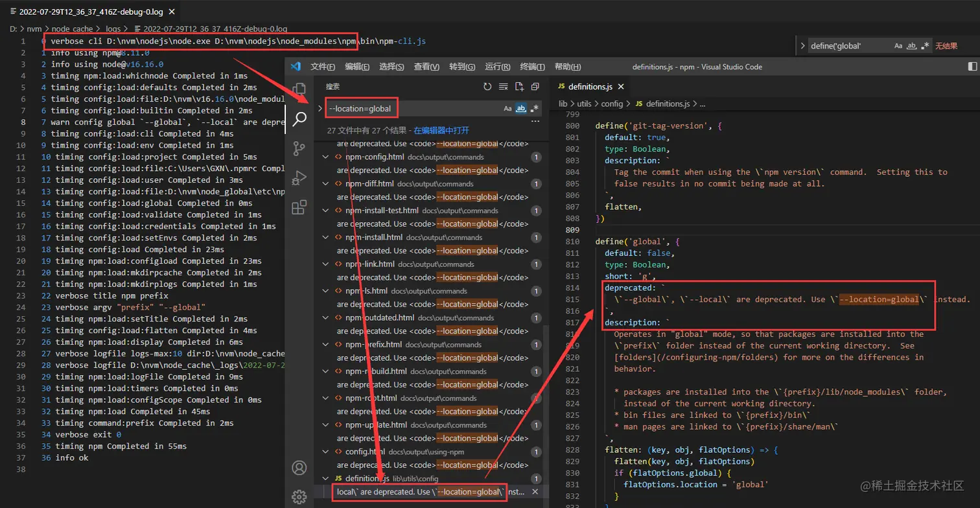
Task: Toggle the layout panel icon in title bar
Action: pyautogui.click(x=972, y=67)
